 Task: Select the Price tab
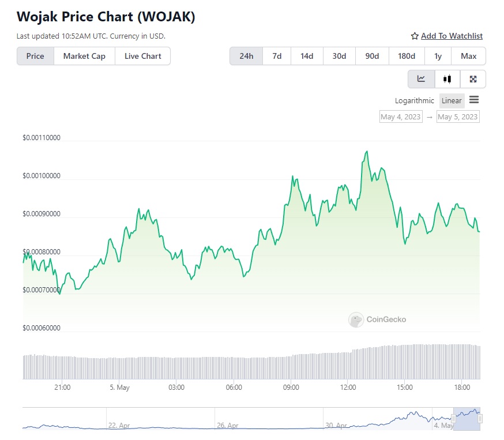[35, 56]
